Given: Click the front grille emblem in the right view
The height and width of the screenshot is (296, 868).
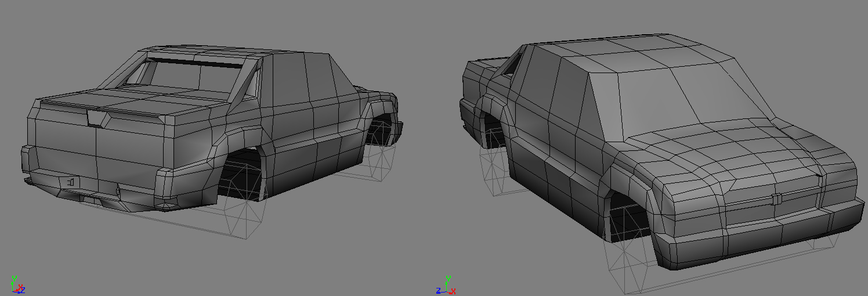Looking at the screenshot, I should (776, 199).
